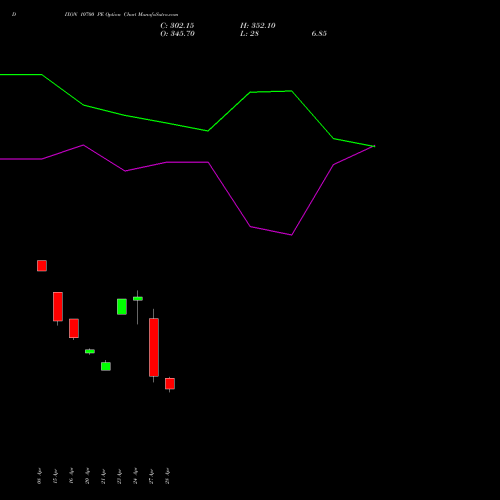Select the red candlestick above 16 Apr
Screen dimensions: 500x500
click(x=74, y=329)
